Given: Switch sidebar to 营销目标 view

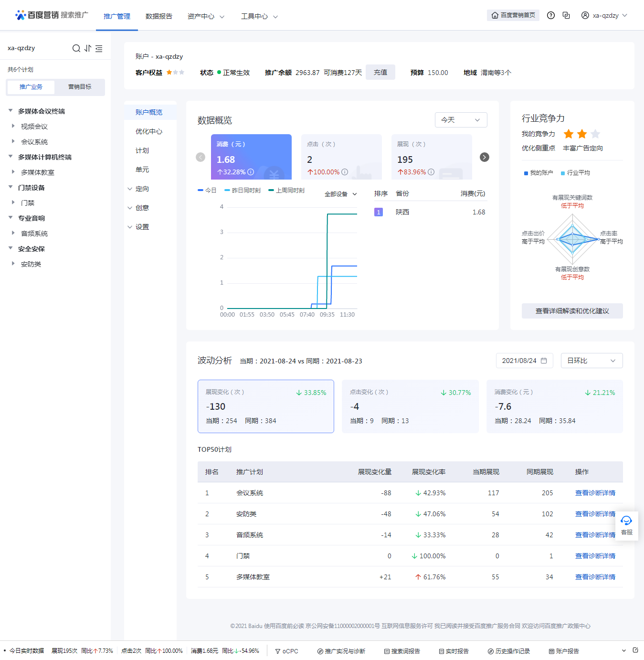Looking at the screenshot, I should [79, 87].
